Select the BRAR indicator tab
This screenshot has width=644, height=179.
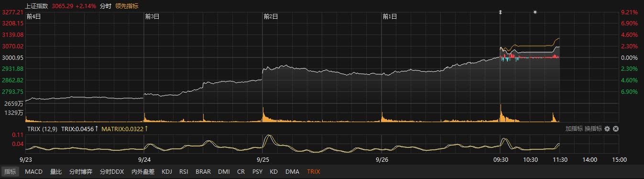(203, 171)
